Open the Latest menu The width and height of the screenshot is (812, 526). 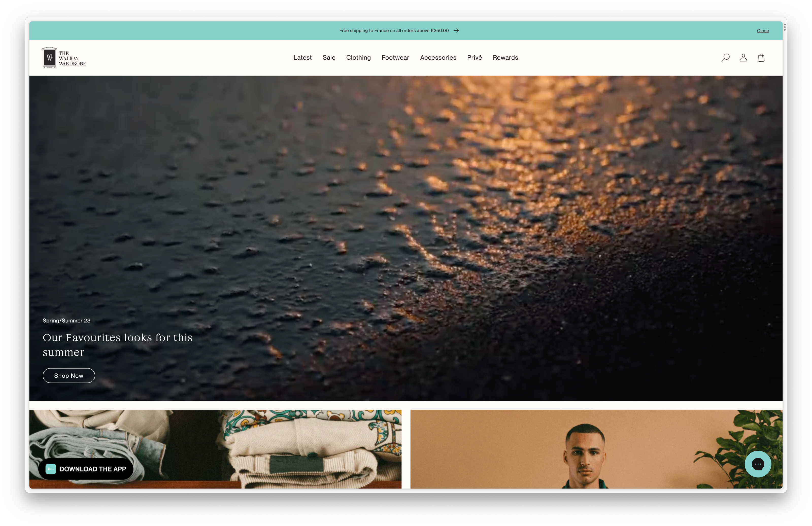pyautogui.click(x=302, y=58)
